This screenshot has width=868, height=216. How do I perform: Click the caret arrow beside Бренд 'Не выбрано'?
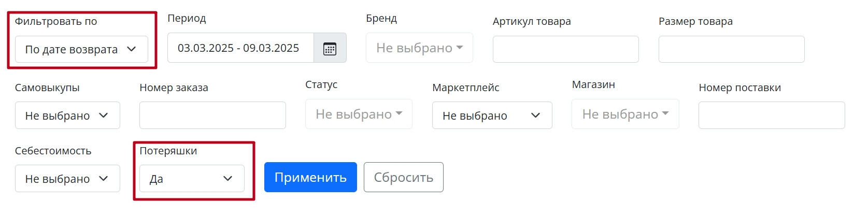tap(460, 48)
